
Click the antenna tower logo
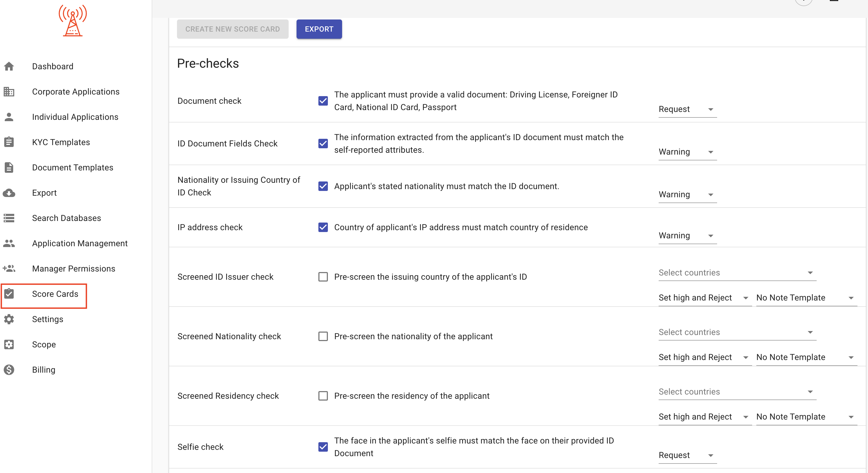pos(72,21)
